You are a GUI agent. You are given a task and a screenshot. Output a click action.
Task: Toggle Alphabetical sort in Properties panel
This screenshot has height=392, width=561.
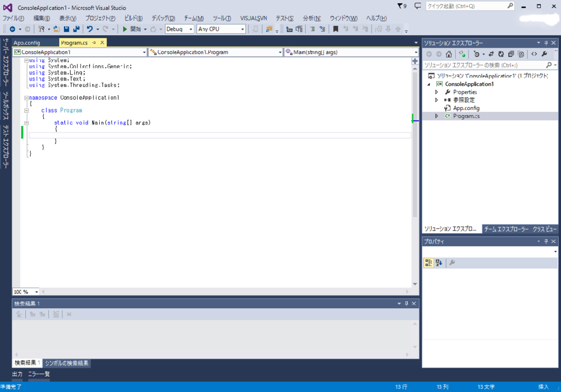[x=439, y=263]
